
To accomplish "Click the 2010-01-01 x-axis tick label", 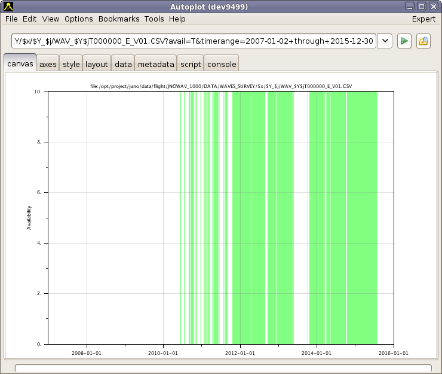I will (163, 353).
